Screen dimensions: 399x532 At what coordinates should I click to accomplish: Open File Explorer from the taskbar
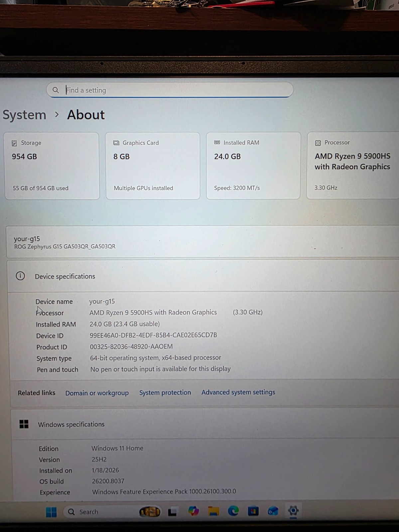point(213,511)
